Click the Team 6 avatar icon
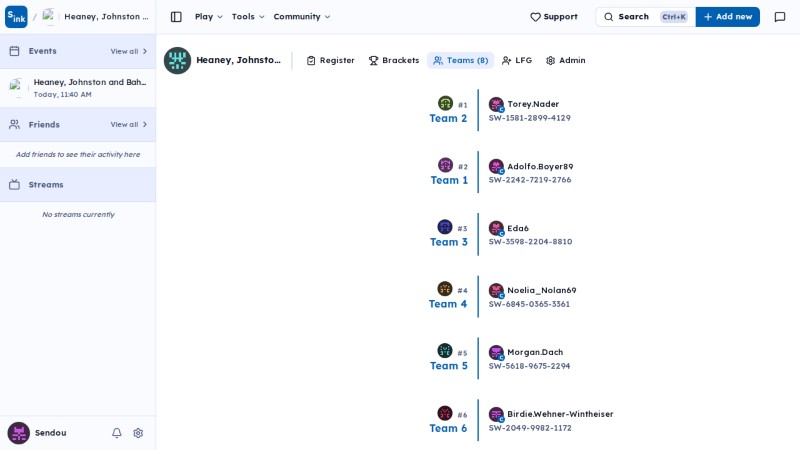 click(x=445, y=413)
